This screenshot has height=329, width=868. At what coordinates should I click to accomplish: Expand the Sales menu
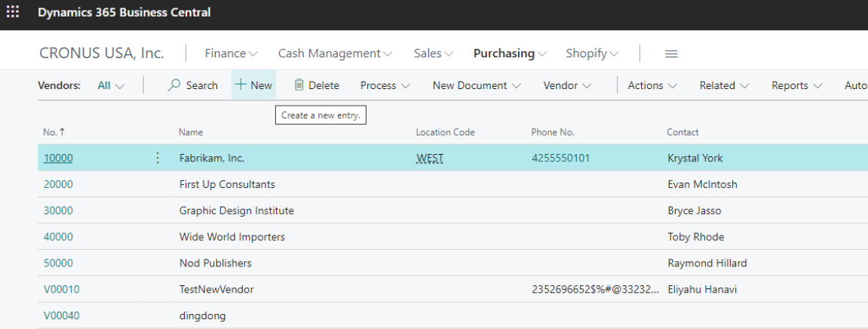click(x=434, y=54)
